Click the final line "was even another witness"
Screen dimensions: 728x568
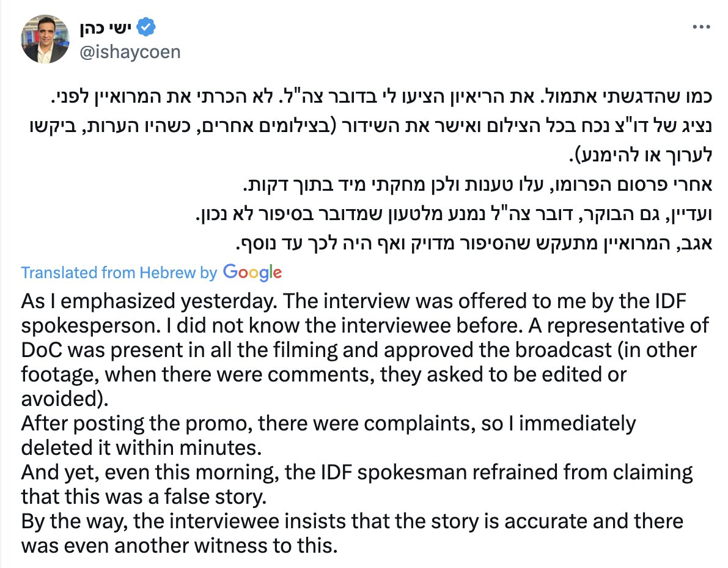[x=179, y=545]
